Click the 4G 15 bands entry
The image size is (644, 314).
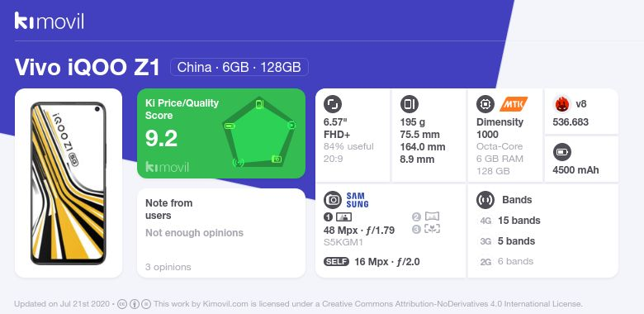pyautogui.click(x=510, y=221)
